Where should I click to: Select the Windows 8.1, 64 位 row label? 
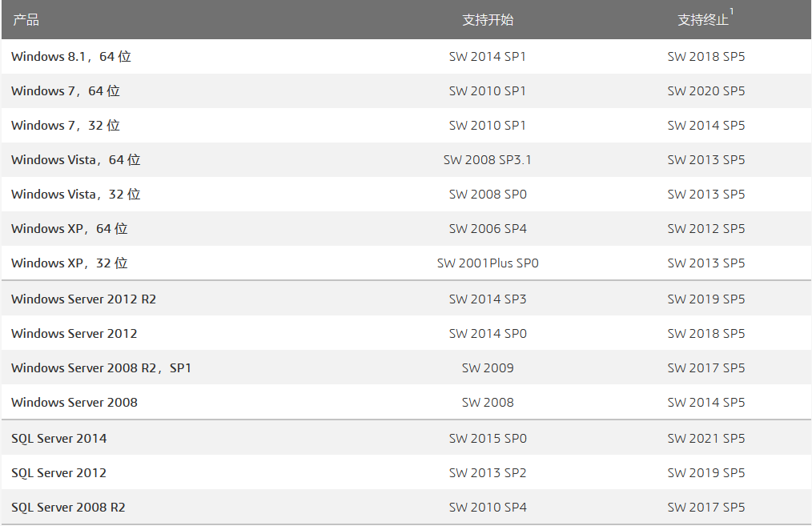71,57
